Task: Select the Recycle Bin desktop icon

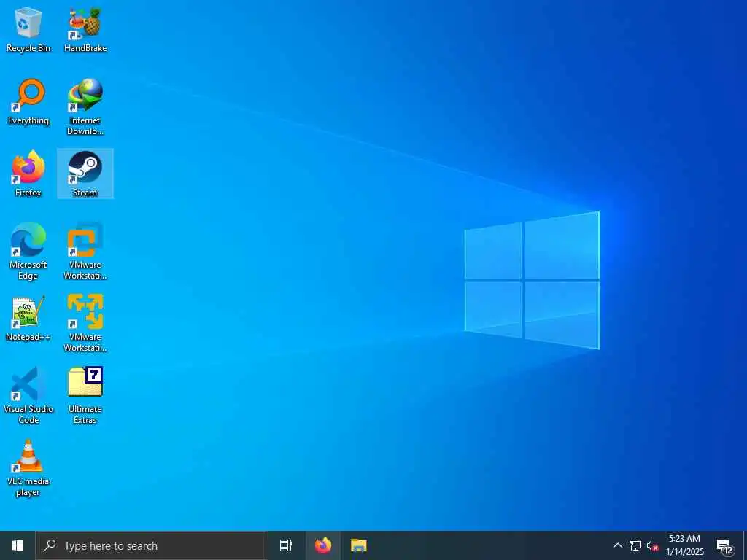Action: [x=28, y=29]
